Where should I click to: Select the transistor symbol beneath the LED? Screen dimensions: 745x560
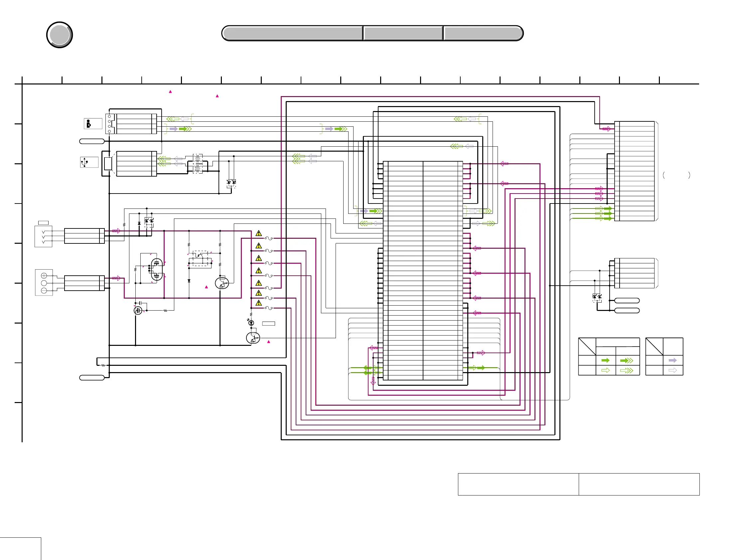pos(253,338)
